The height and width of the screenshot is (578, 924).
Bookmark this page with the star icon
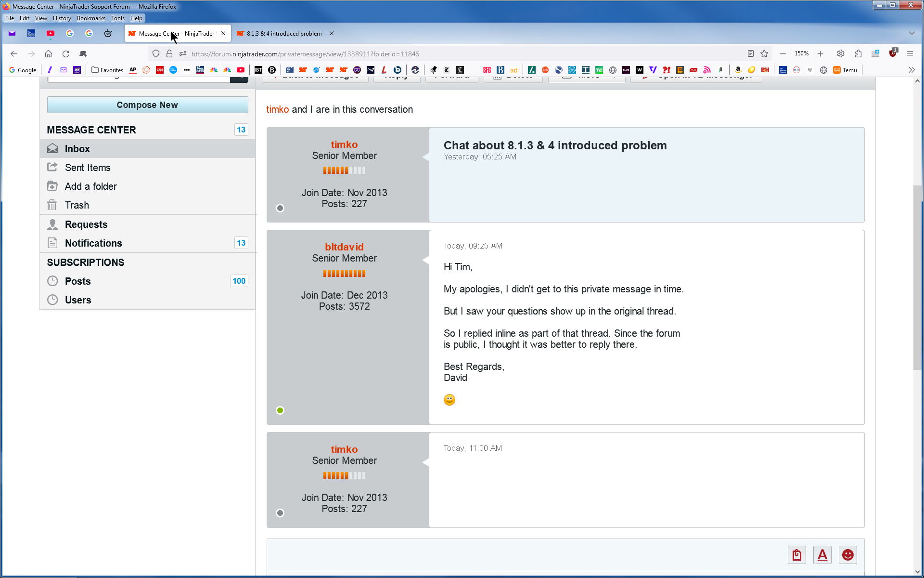pyautogui.click(x=764, y=53)
